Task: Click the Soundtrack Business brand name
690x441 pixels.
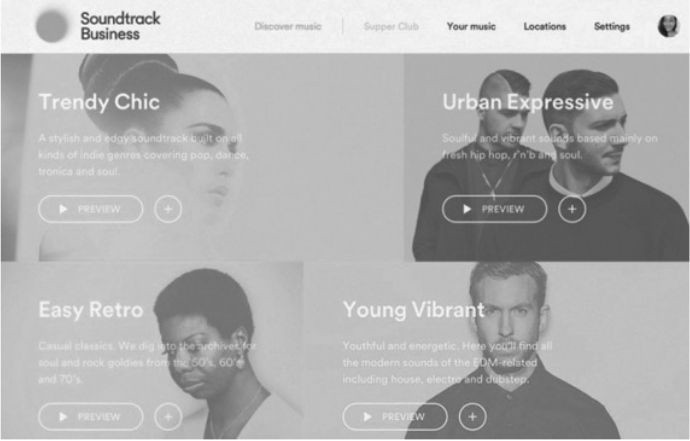Action: [120, 26]
